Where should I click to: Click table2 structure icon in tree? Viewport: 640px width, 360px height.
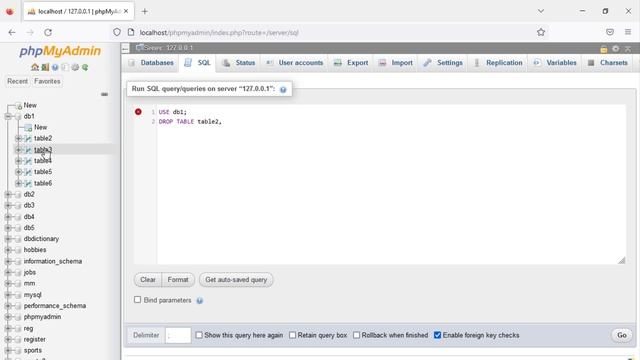pos(28,138)
